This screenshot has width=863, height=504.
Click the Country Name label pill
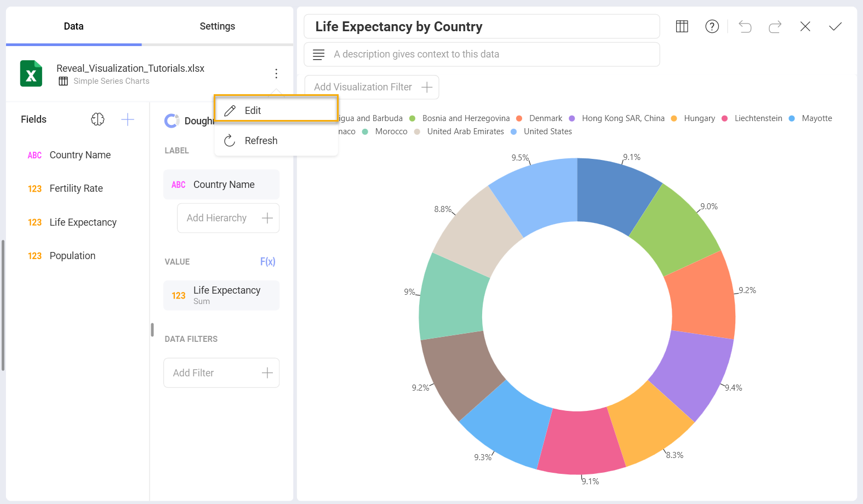click(221, 185)
